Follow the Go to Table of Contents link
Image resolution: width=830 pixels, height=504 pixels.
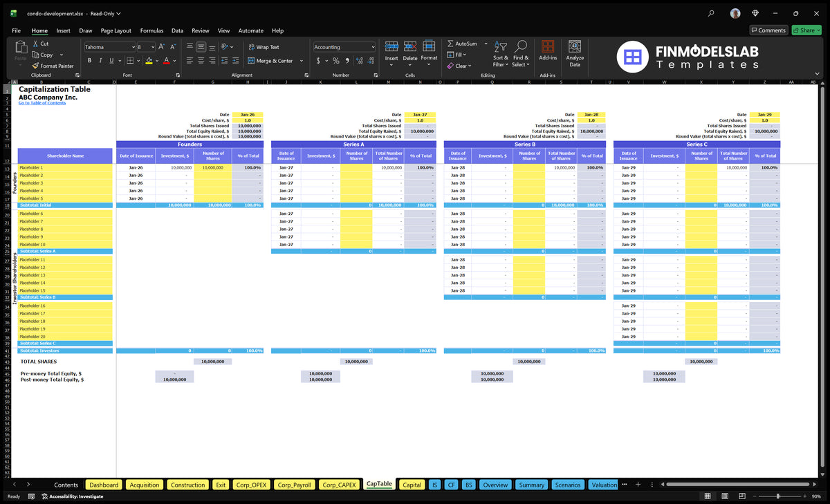[x=42, y=103]
